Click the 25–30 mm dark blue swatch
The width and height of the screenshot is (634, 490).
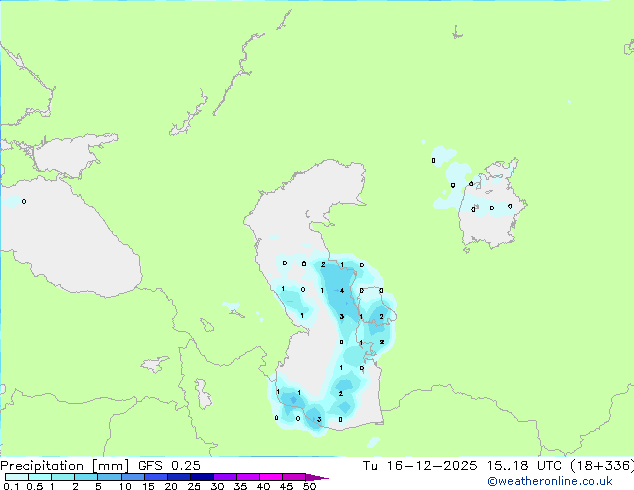point(202,477)
